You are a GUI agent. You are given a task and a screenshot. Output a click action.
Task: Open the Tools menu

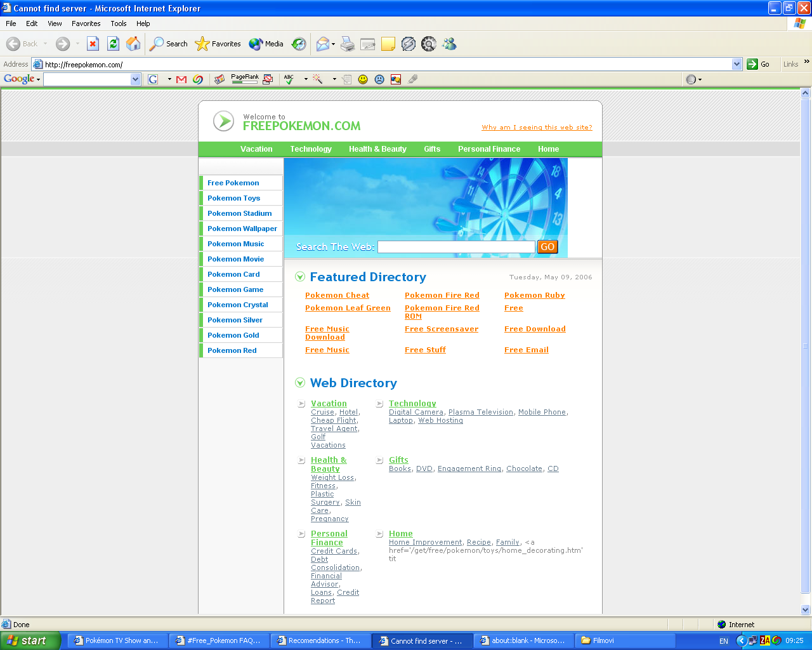(x=119, y=23)
